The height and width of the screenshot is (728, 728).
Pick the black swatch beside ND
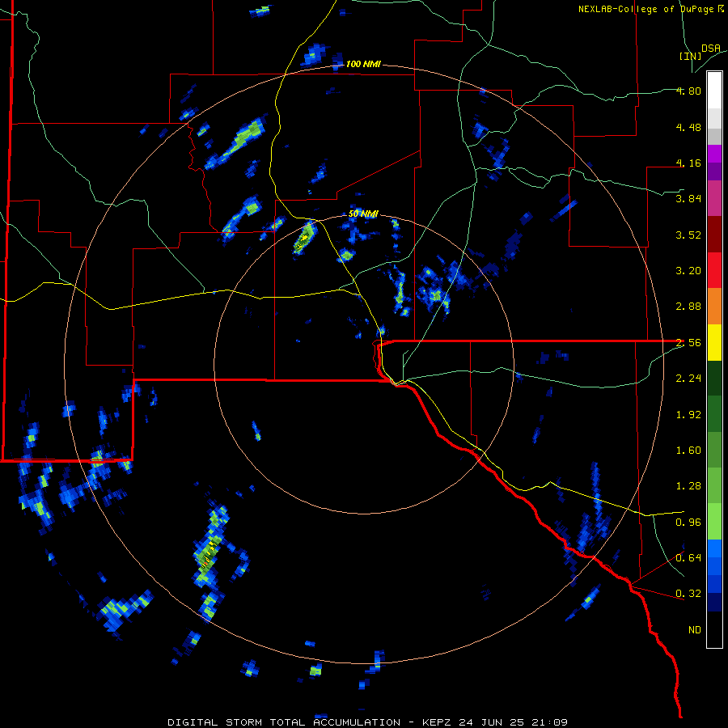click(714, 629)
